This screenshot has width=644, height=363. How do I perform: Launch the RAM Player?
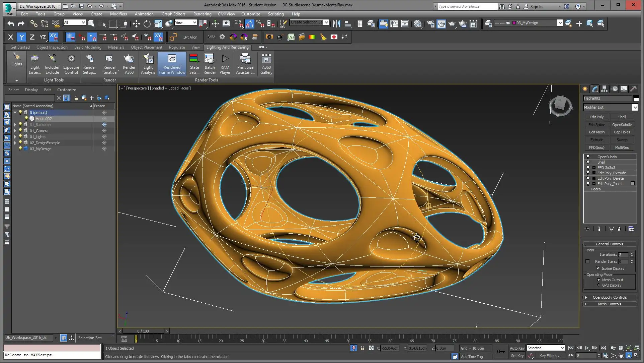[x=225, y=64]
